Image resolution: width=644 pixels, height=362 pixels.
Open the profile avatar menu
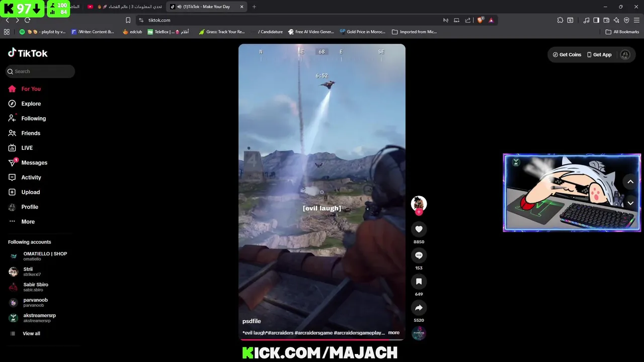tap(625, 55)
